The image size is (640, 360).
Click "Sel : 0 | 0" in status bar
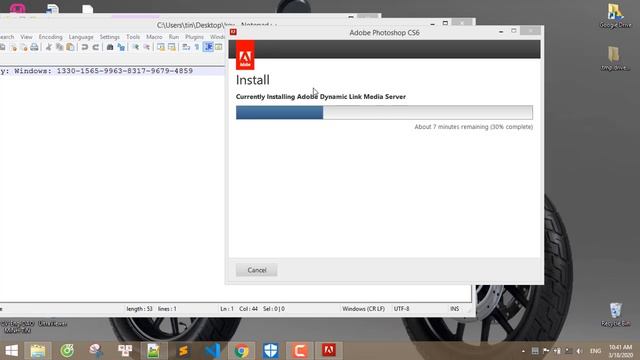point(274,309)
